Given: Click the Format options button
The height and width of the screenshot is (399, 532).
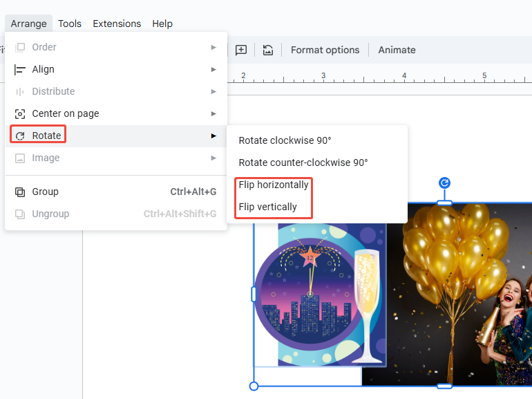Looking at the screenshot, I should pyautogui.click(x=325, y=50).
